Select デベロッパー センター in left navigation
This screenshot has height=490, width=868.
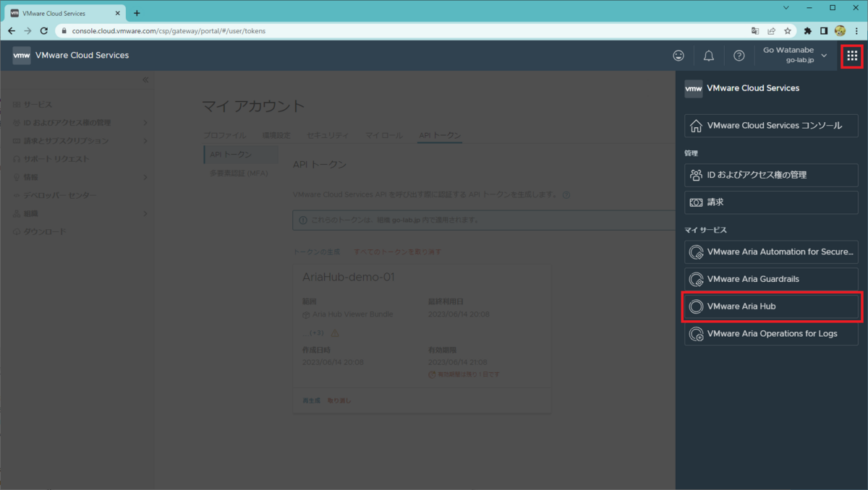click(59, 195)
